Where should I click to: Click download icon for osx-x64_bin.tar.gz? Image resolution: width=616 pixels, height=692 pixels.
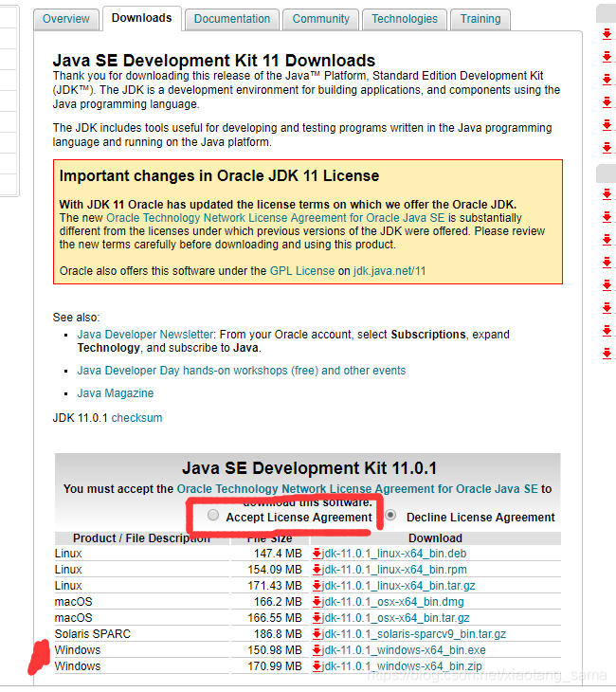(x=317, y=618)
